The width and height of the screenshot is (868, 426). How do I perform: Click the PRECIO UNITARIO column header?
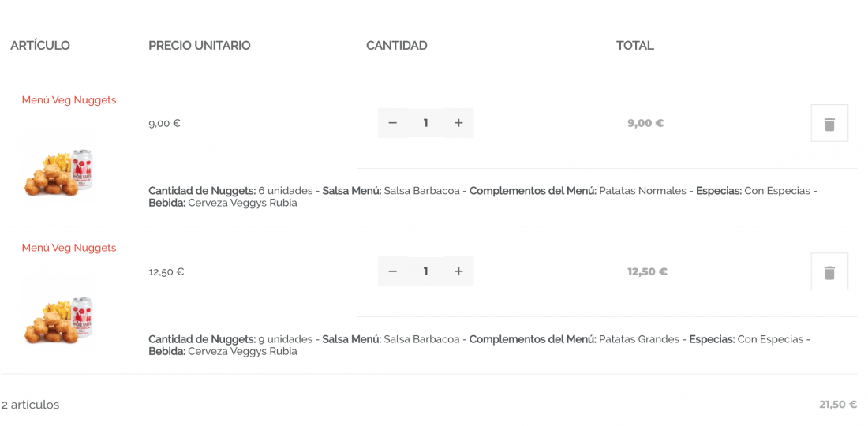[200, 46]
